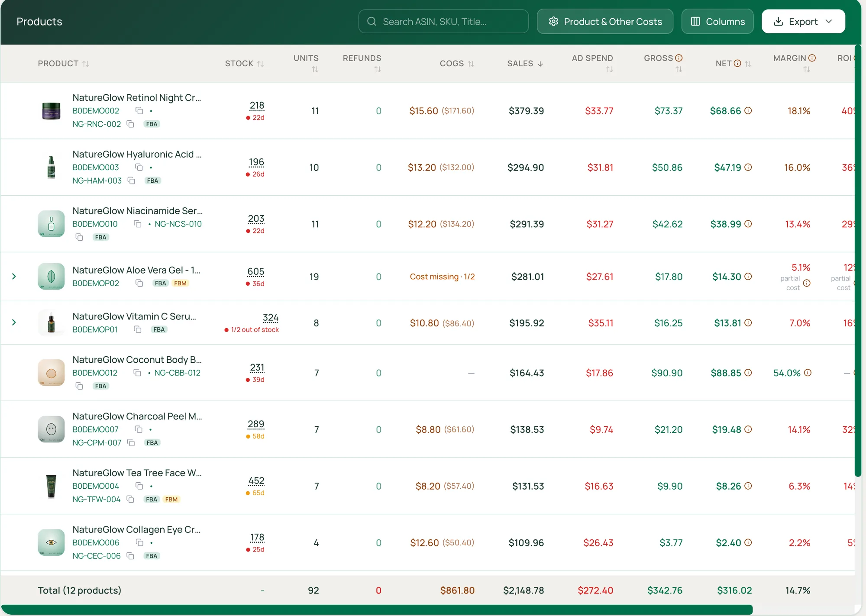Click FBM badge on Tea Tree Face Wash
Viewport: 866px width, 616px height.
171,500
